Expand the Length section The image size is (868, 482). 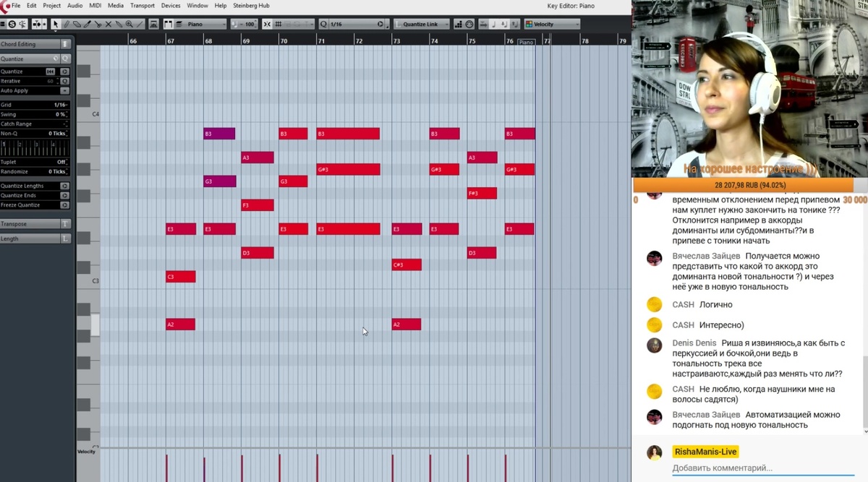click(35, 238)
